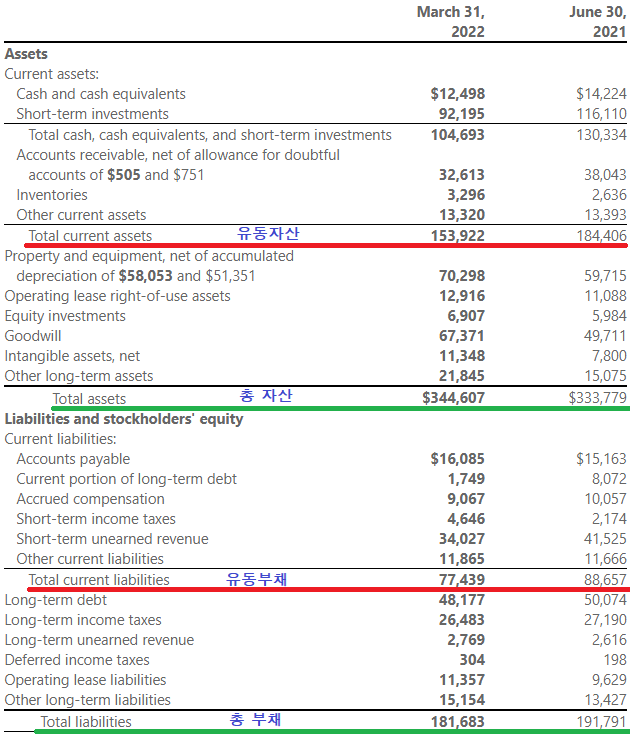Image resolution: width=630 pixels, height=735 pixels.
Task: Click the Korean '유동부채' annotation text
Action: pyautogui.click(x=256, y=579)
